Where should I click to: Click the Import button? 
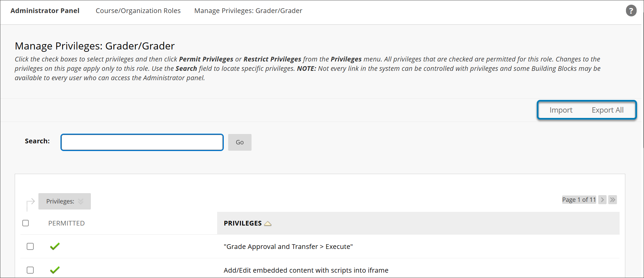(x=561, y=110)
